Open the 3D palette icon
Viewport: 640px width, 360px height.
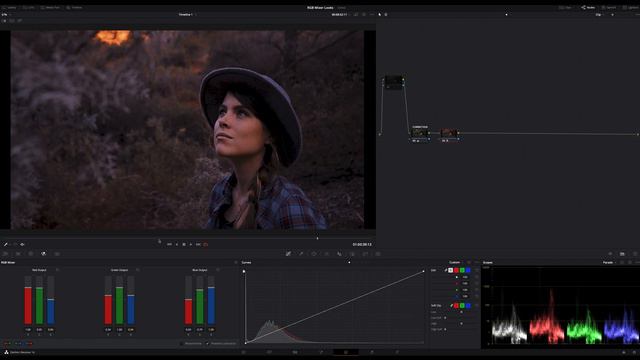click(378, 254)
